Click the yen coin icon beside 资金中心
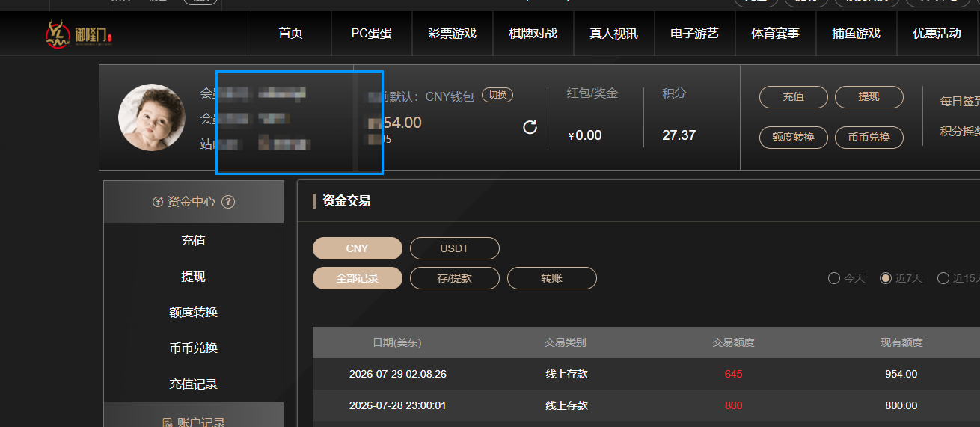The width and height of the screenshot is (980, 427). (158, 202)
